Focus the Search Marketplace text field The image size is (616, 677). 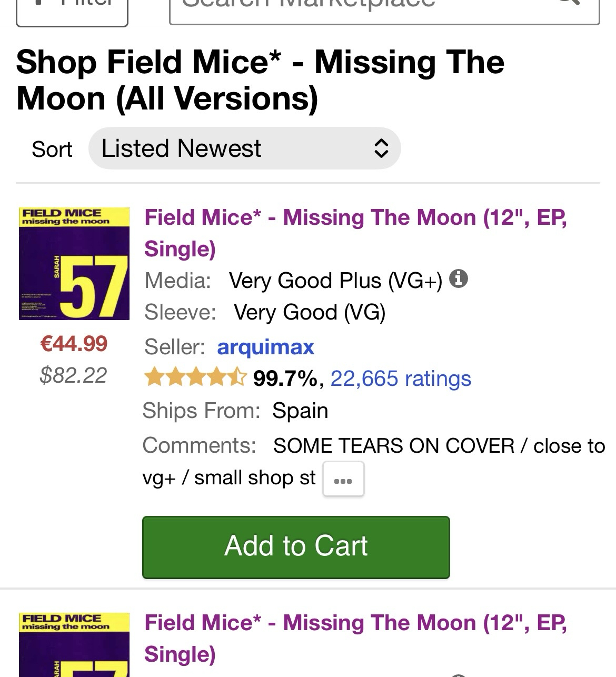coord(358,8)
